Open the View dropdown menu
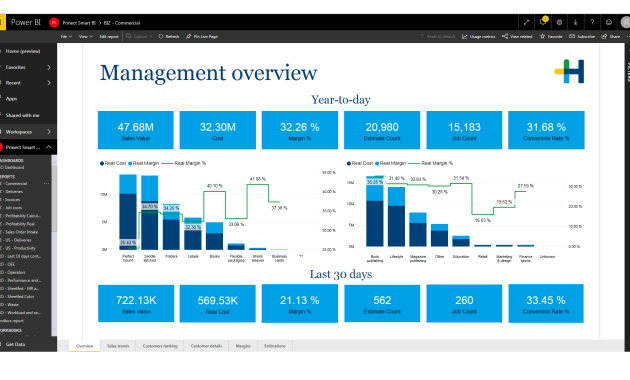 pos(85,37)
